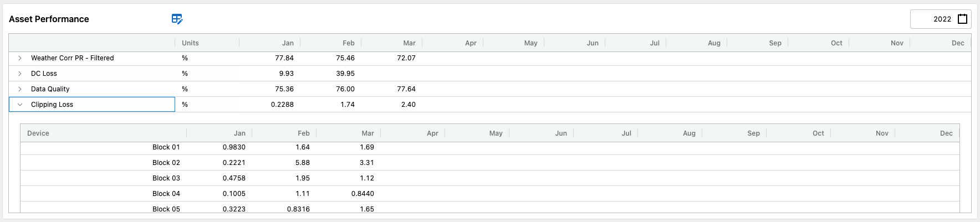Select the Block 04 device row
Image resolution: width=980 pixels, height=222 pixels.
click(166, 194)
